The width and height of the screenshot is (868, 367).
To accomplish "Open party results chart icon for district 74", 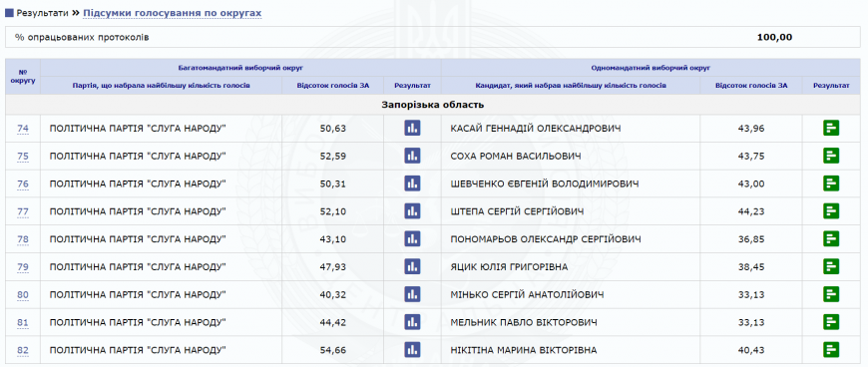I will coord(412,128).
